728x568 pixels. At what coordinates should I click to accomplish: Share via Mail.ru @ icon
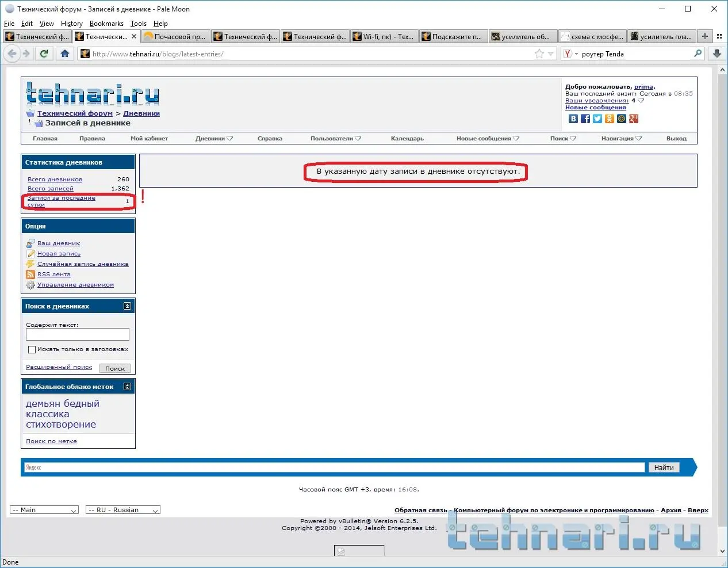point(622,119)
